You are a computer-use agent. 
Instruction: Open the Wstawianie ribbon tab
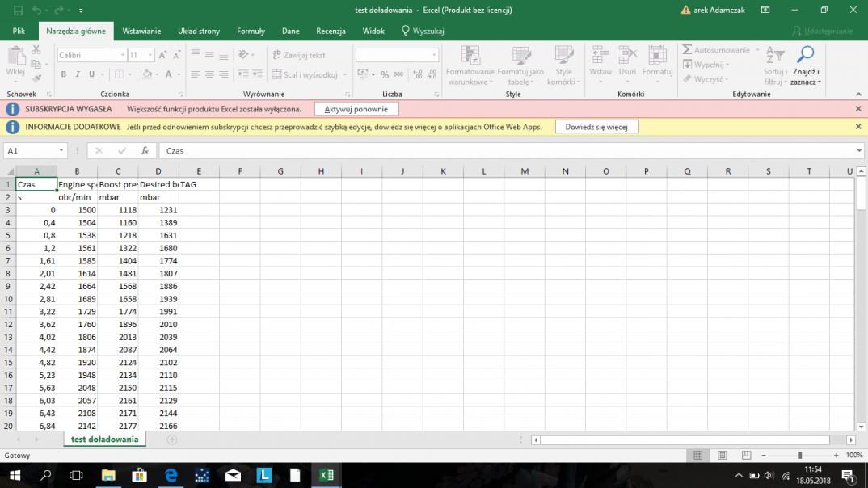[x=141, y=32]
